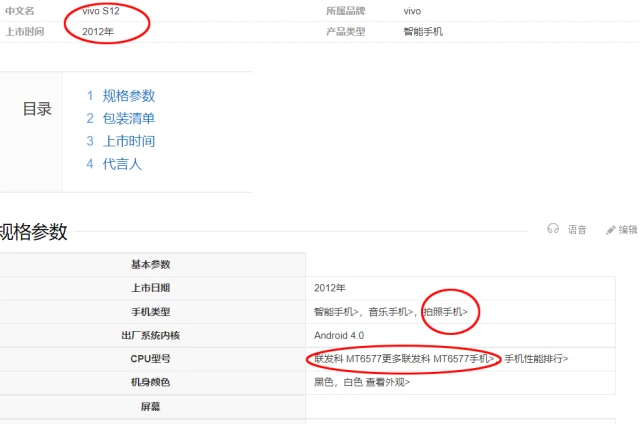Open 更多联发科 MT6577手机> link
641x424 pixels.
[x=438, y=359]
